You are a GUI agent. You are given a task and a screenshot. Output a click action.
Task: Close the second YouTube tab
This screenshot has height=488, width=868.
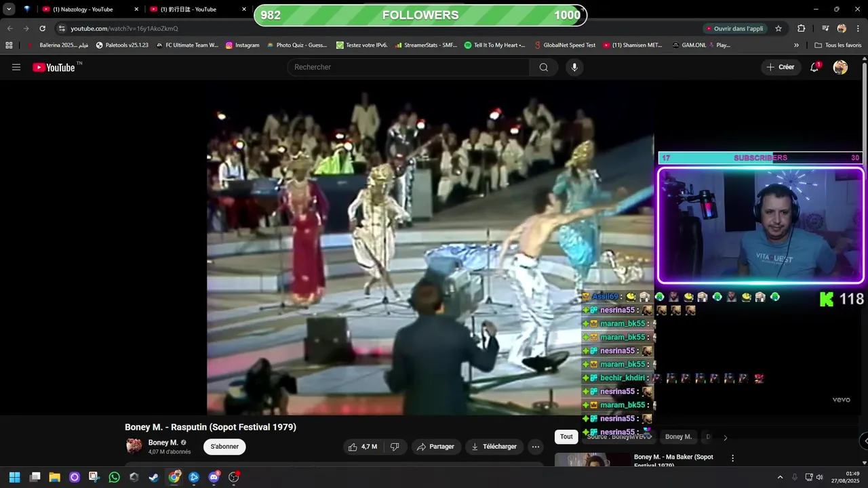click(245, 9)
